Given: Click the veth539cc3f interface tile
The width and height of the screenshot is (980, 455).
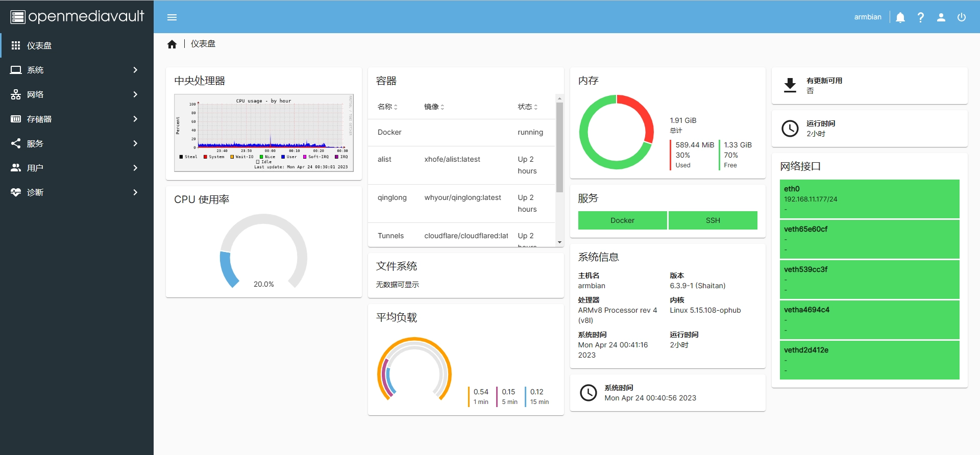Looking at the screenshot, I should (x=870, y=280).
